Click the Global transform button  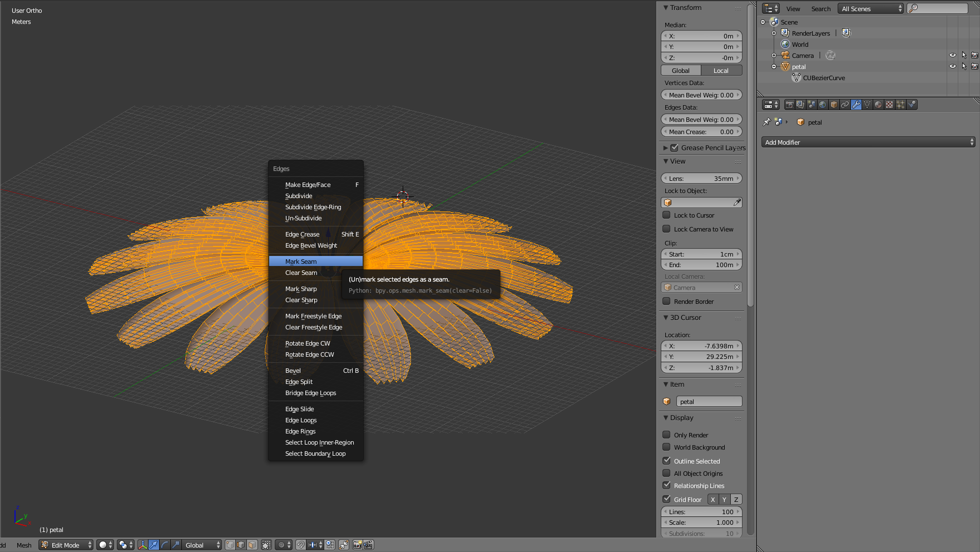tap(681, 70)
